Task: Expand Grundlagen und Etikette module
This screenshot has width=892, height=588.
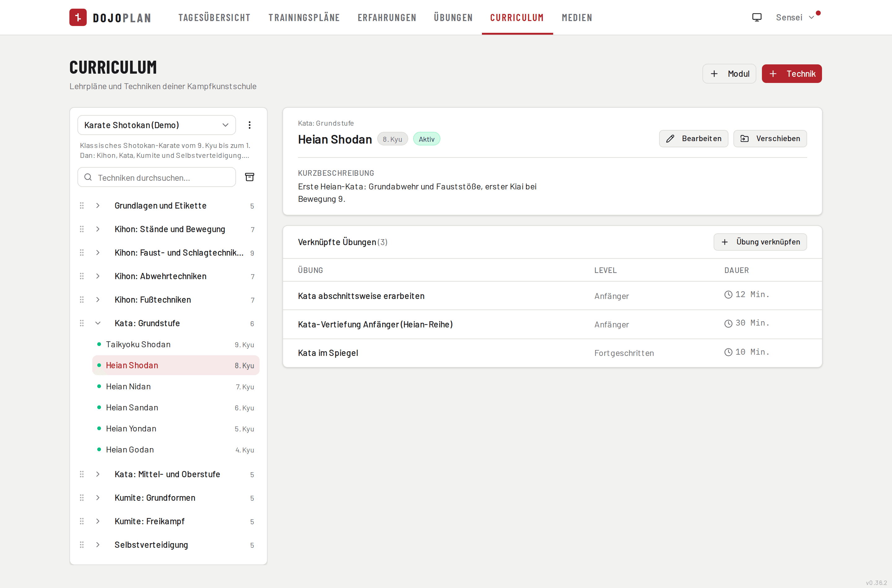Action: [98, 205]
